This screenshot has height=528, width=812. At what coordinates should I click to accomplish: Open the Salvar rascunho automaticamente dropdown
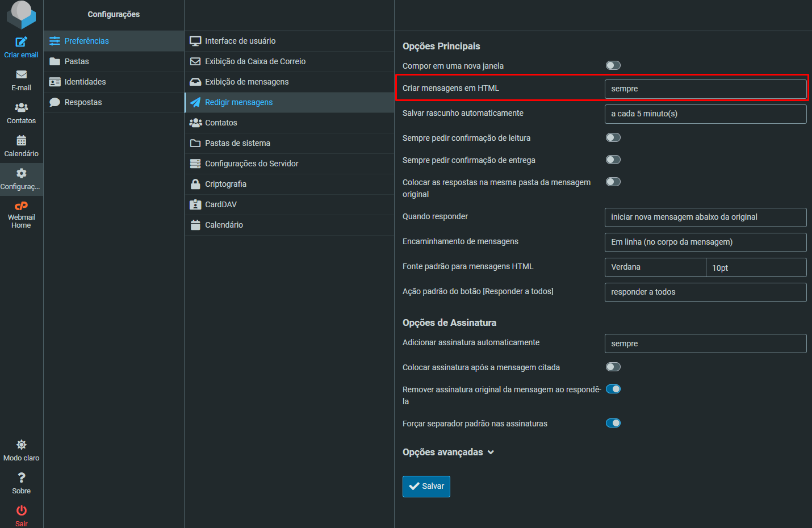click(705, 114)
